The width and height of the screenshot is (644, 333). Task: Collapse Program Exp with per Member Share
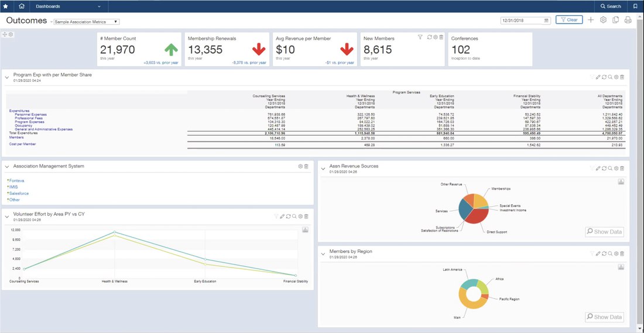pos(7,77)
